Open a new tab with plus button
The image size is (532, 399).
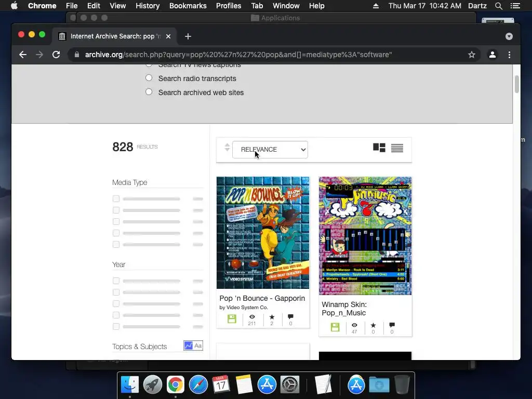[x=188, y=36]
